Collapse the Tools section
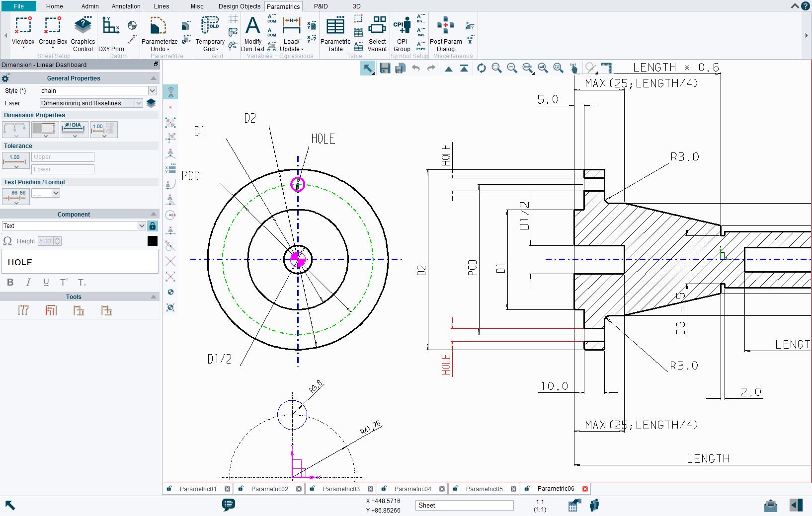The width and height of the screenshot is (812, 516). (154, 296)
